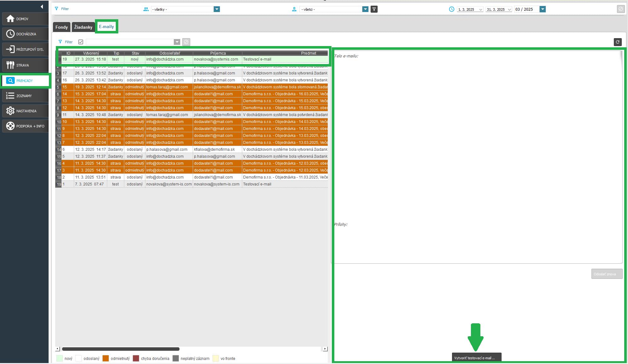Expand the '- všetky -' group dropdown
The height and width of the screenshot is (364, 628).
pos(217,9)
